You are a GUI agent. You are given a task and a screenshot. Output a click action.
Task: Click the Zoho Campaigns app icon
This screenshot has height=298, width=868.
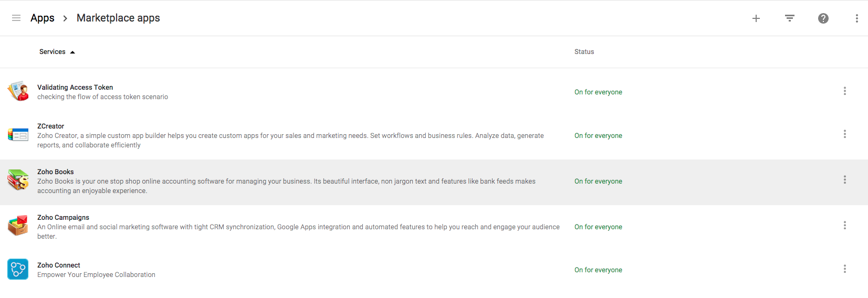click(x=18, y=226)
